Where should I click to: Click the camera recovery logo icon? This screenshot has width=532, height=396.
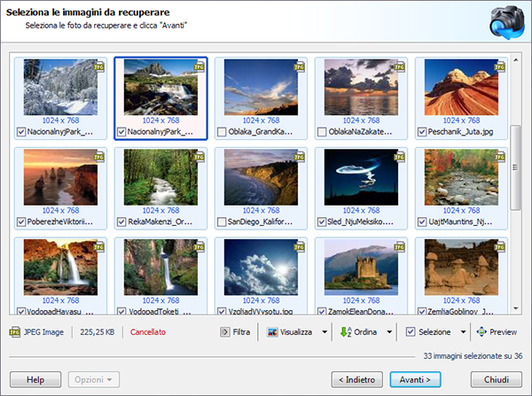506,21
